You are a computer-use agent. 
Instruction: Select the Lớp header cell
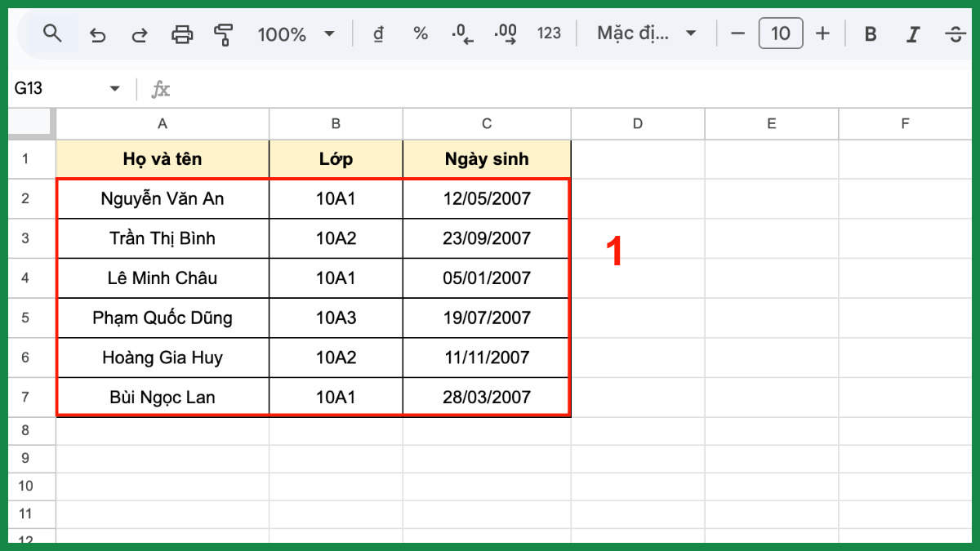coord(336,159)
